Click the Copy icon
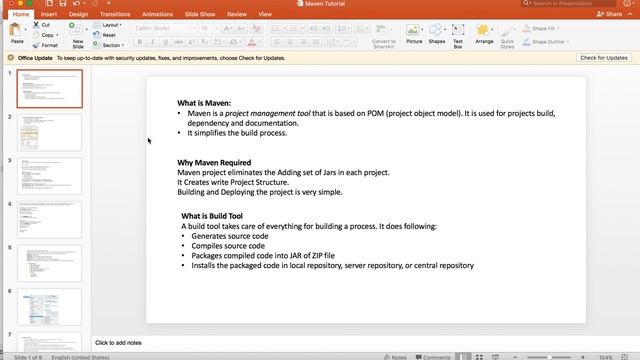 point(36,35)
